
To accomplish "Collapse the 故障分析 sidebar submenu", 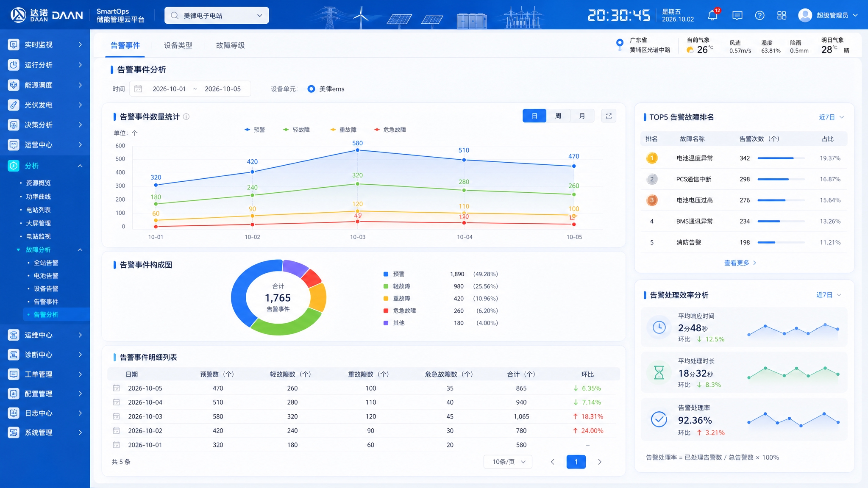I will [80, 250].
